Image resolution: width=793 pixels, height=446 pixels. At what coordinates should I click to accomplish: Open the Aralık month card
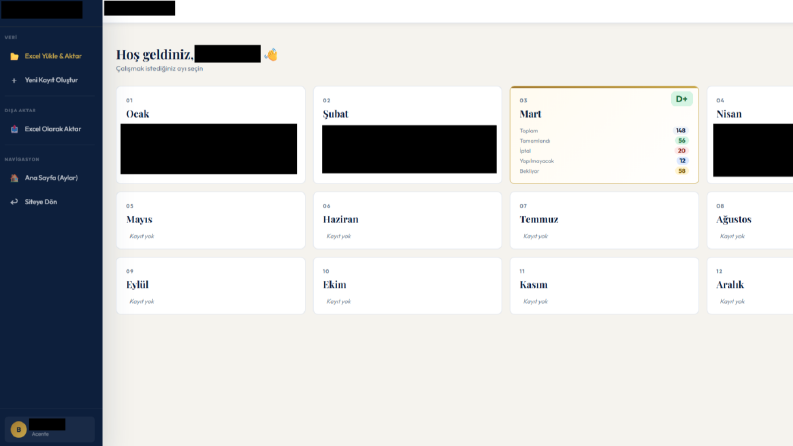tap(750, 286)
